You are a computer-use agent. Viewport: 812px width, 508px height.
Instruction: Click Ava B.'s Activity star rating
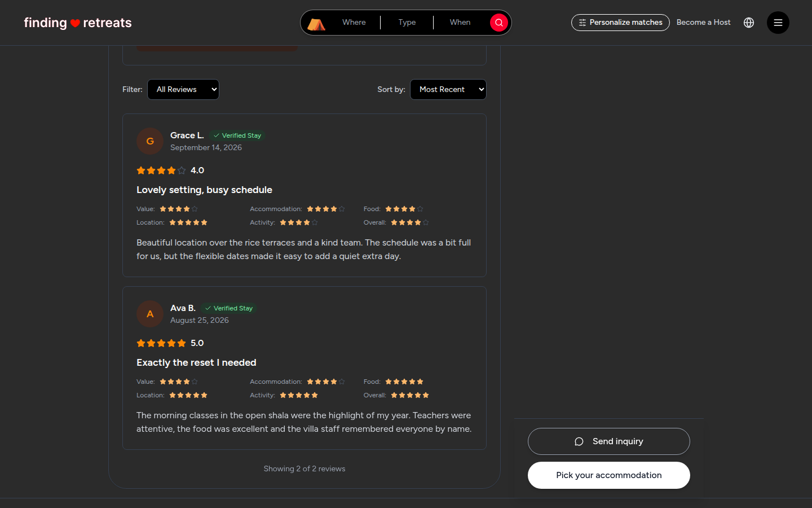(x=299, y=395)
